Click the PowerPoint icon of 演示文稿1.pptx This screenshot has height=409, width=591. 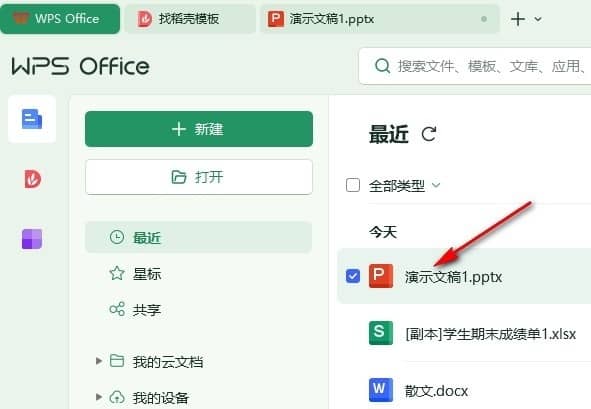381,276
